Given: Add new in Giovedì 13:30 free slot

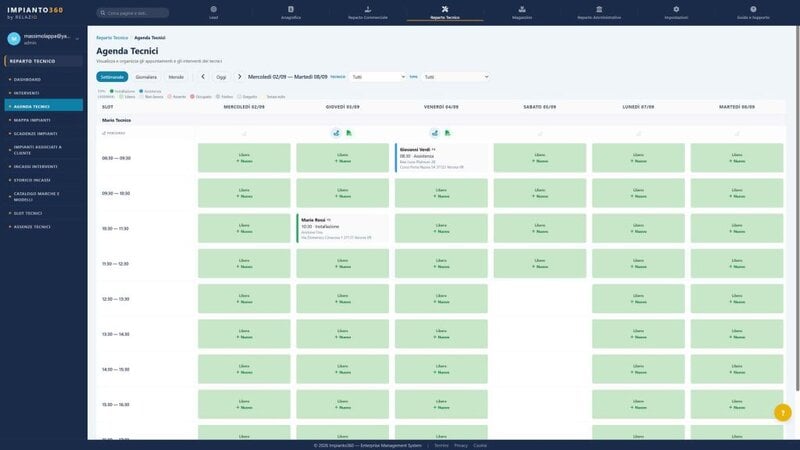Looking at the screenshot, I should click(x=343, y=337).
